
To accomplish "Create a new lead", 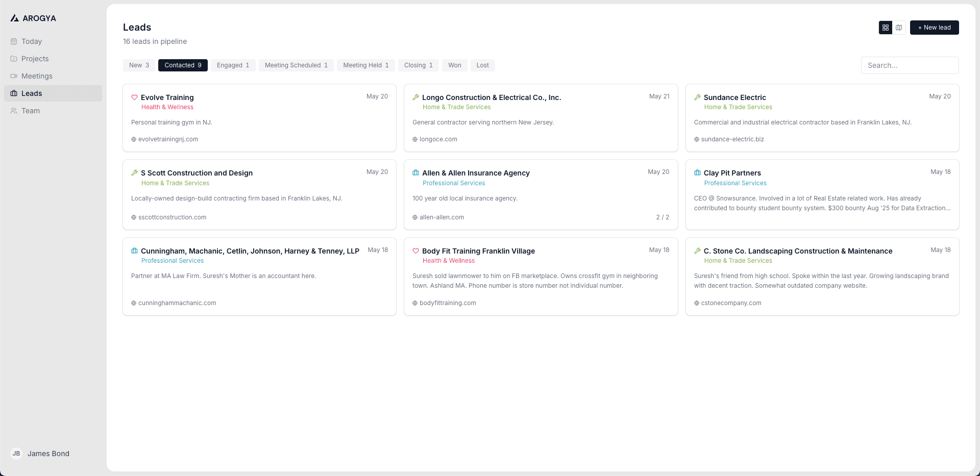I will [x=934, y=28].
